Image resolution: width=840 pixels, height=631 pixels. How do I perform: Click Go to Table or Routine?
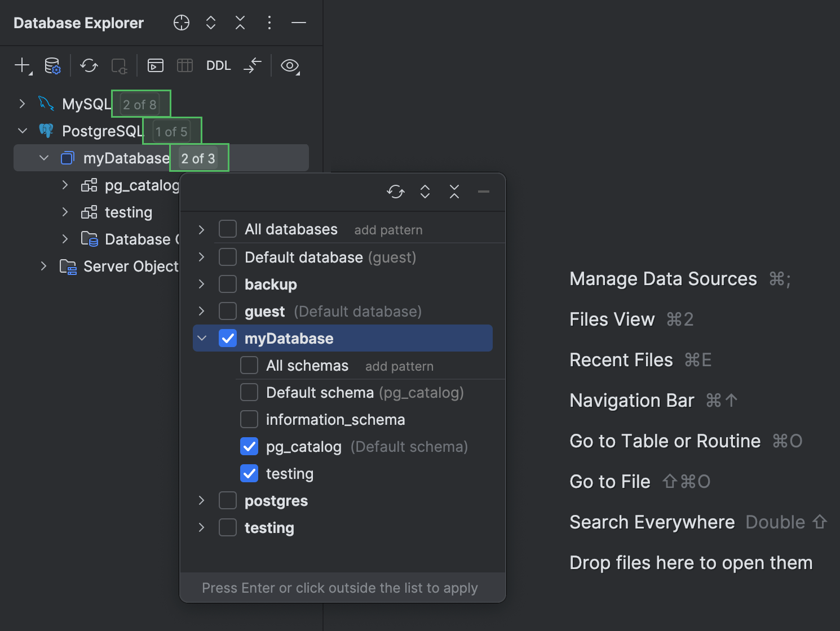point(664,441)
